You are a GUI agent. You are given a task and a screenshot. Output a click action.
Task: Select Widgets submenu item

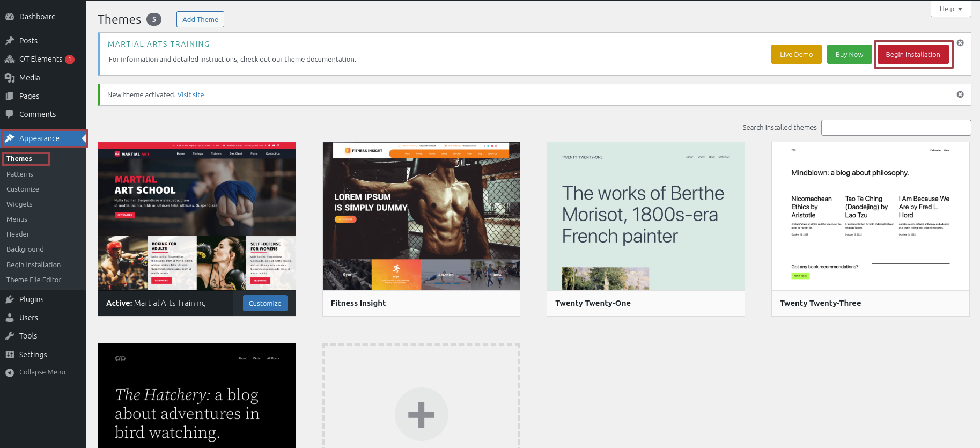coord(19,204)
